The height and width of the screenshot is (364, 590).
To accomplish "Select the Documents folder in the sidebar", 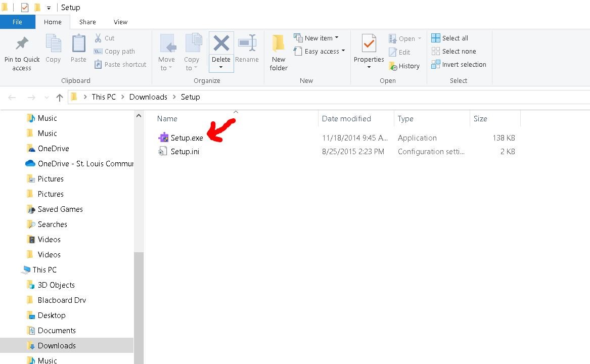I will (56, 330).
